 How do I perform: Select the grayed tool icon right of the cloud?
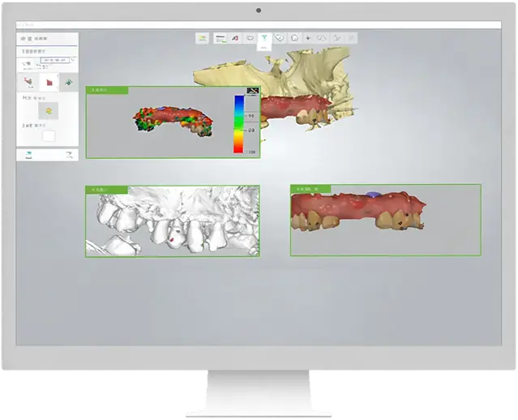click(336, 38)
